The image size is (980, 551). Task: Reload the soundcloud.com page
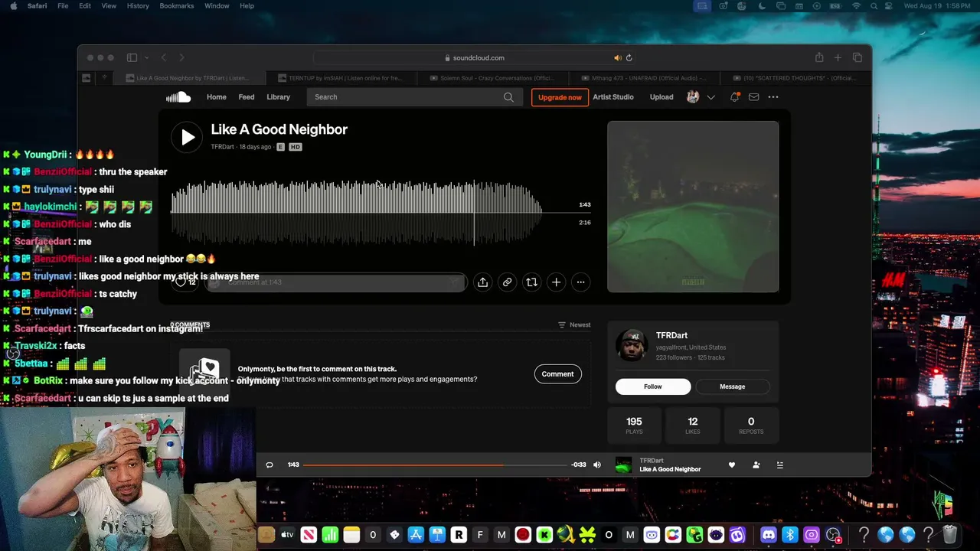point(629,58)
